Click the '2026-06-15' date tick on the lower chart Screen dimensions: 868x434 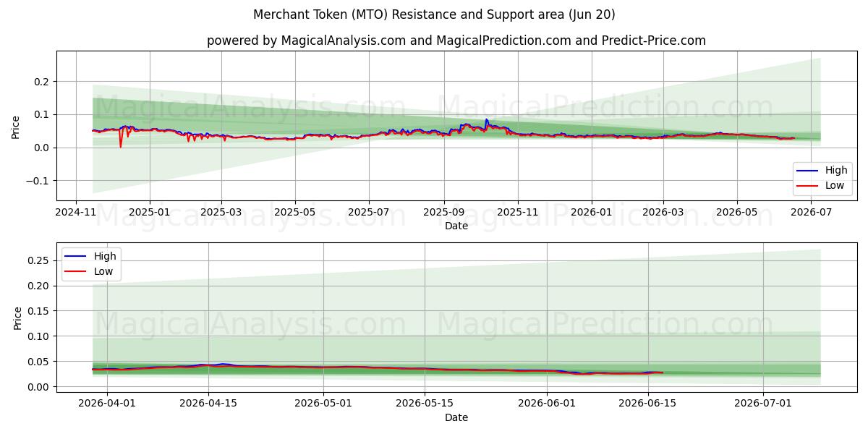(x=648, y=404)
